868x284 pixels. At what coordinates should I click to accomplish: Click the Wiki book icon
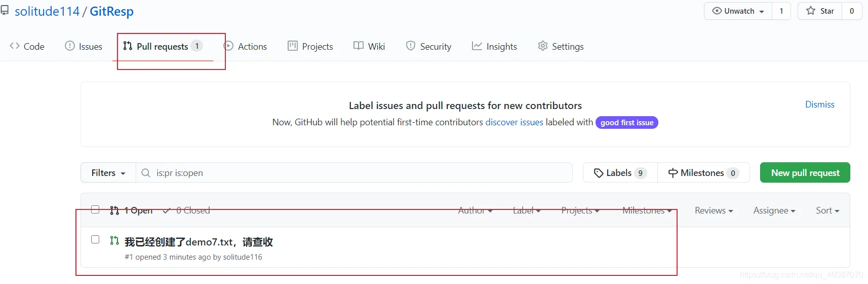359,46
